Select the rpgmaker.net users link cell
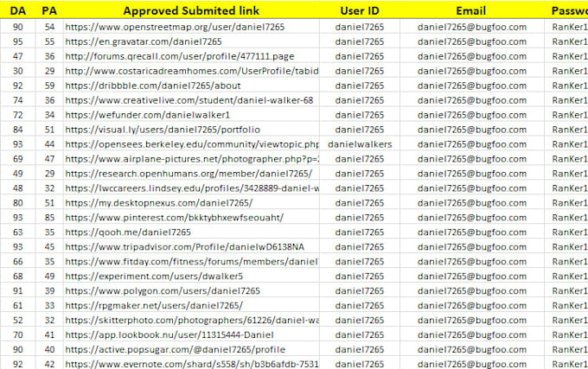Viewport: 588px width, 369px height. [191, 305]
